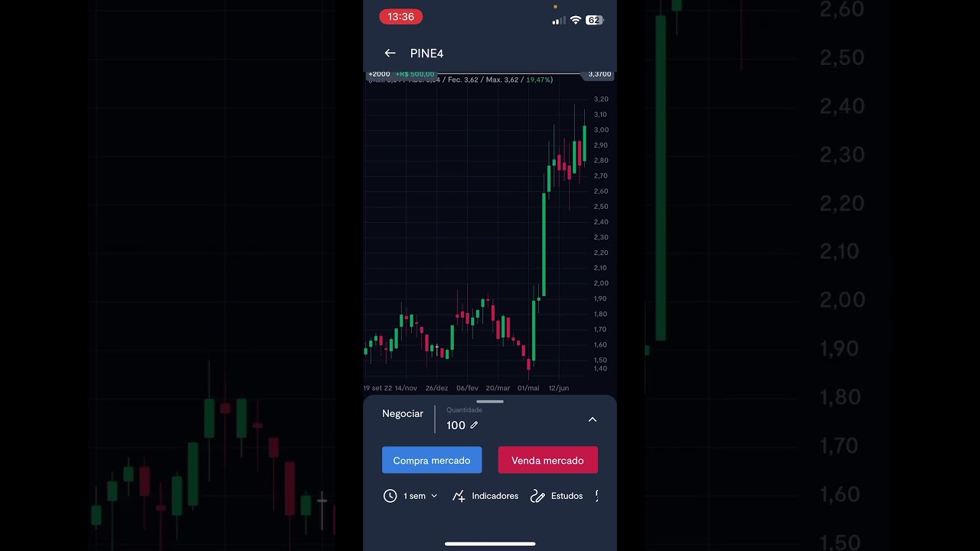Tap the 19,47% variation value

538,80
